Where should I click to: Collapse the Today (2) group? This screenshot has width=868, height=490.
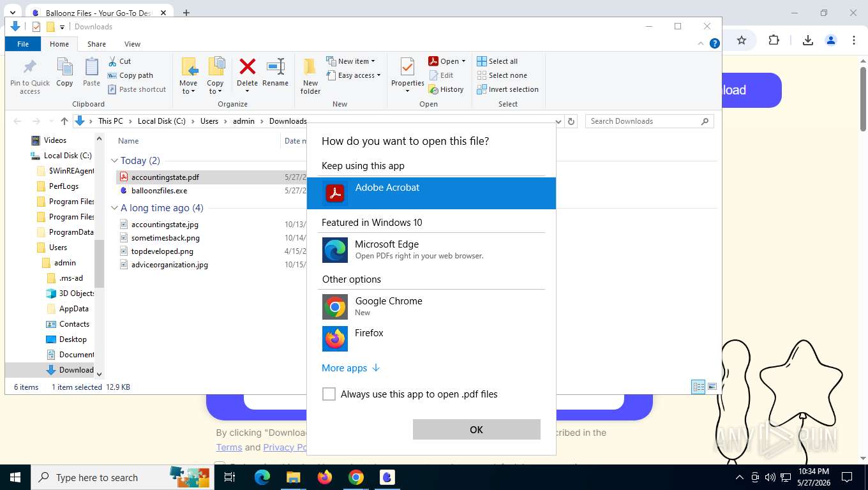(115, 161)
